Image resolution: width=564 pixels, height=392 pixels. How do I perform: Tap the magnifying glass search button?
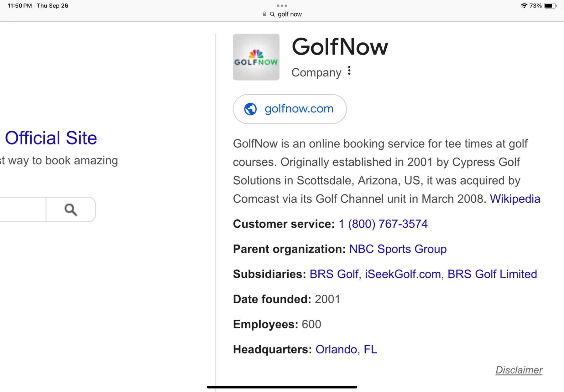[71, 210]
